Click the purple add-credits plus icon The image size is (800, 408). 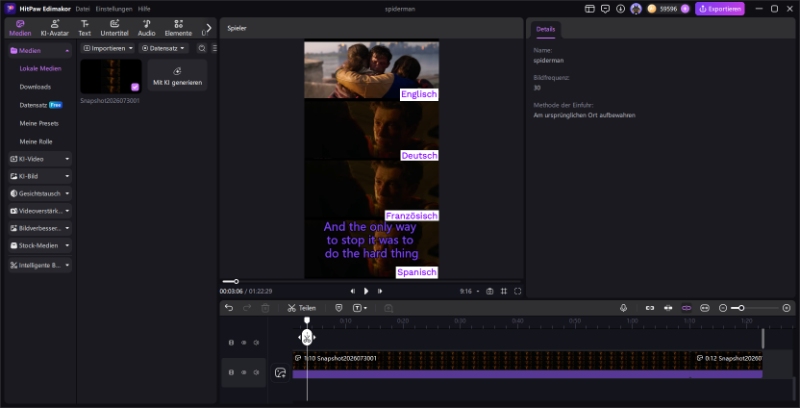coord(685,9)
